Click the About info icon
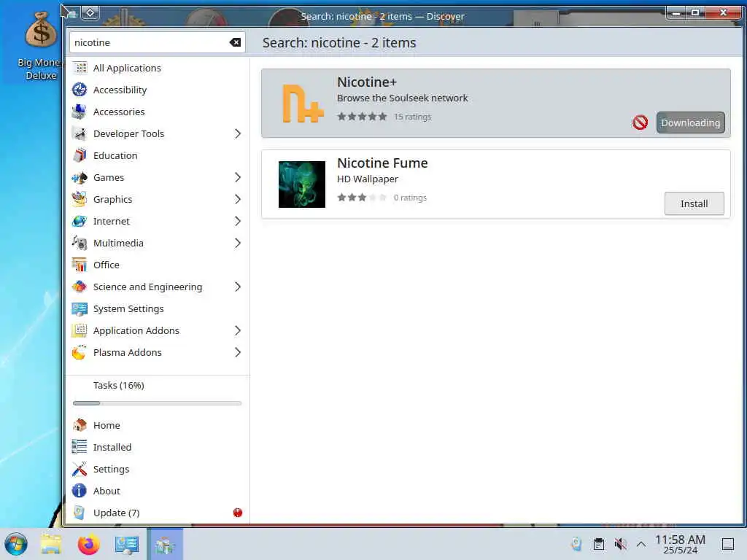The height and width of the screenshot is (560, 747). point(80,491)
